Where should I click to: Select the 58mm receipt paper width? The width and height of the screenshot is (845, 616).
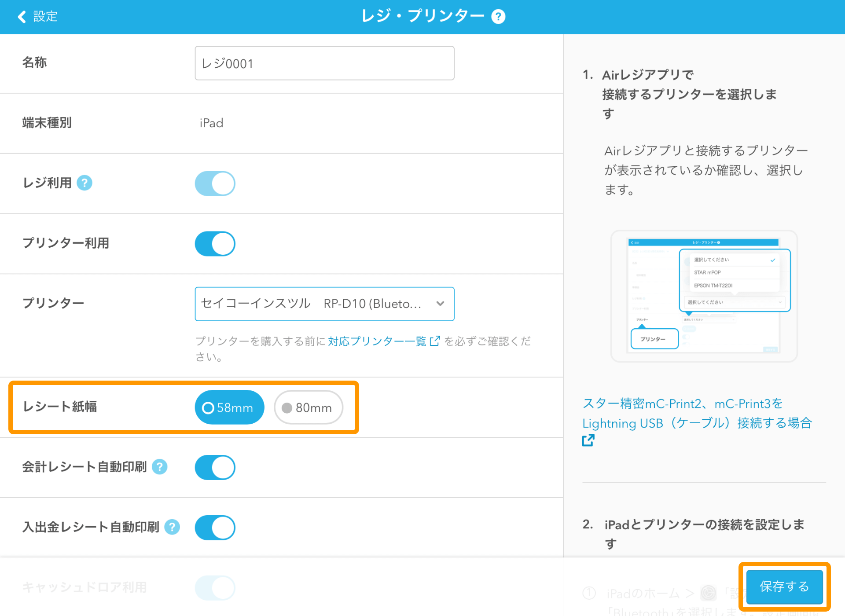(229, 407)
